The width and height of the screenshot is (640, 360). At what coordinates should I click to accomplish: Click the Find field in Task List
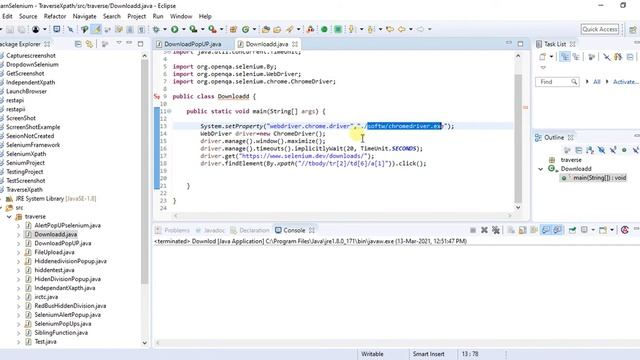(557, 82)
